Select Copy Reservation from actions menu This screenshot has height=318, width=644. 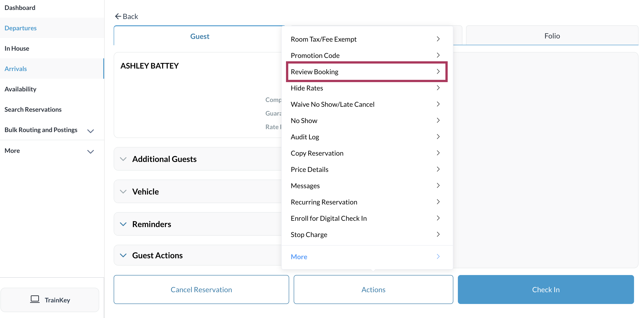pos(317,153)
